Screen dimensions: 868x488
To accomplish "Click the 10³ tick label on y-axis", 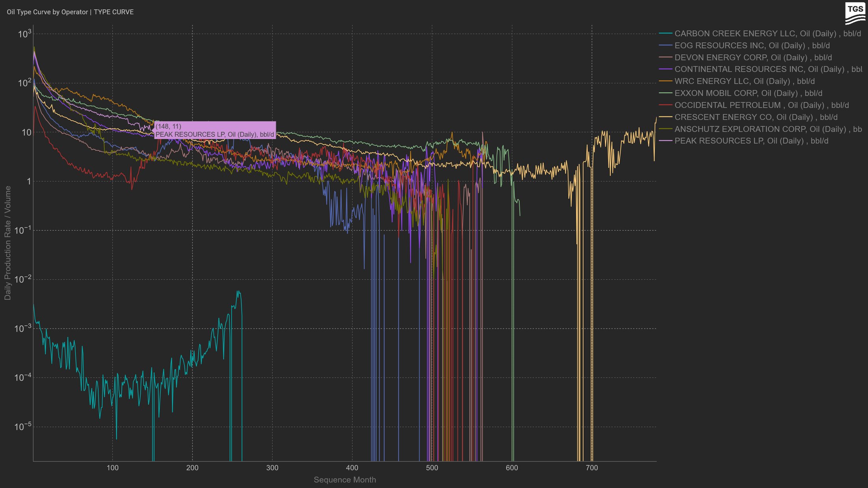I will pos(24,34).
